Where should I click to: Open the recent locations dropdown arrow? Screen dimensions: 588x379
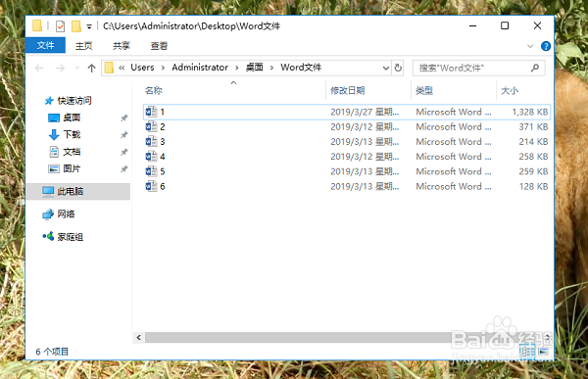coord(76,68)
